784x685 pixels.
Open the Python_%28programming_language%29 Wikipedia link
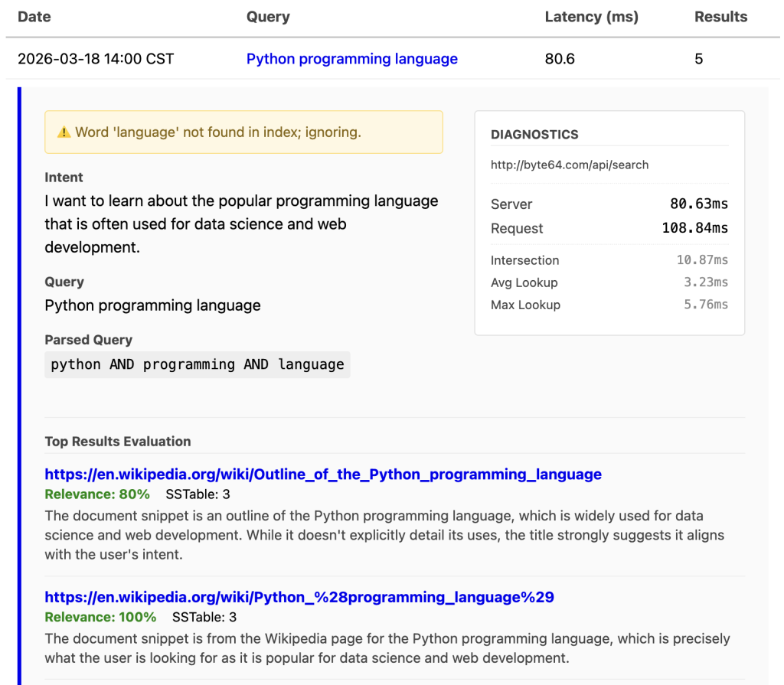(299, 597)
